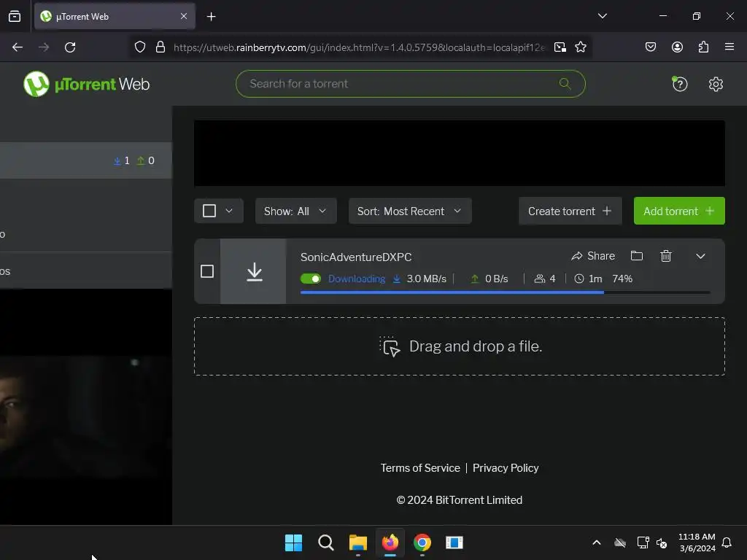Open the Firefox account icon
Viewport: 747px width, 560px height.
click(x=677, y=47)
